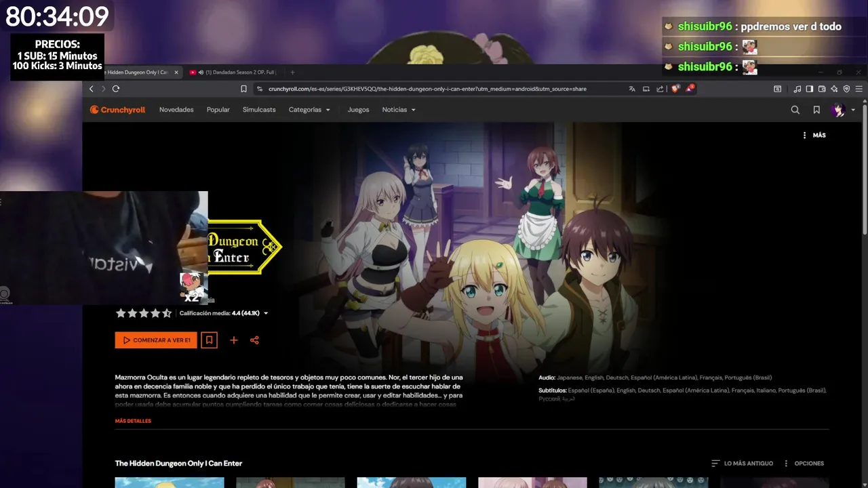This screenshot has height=488, width=868.
Task: Expand the Calificación media rating dropdown
Action: 224,313
